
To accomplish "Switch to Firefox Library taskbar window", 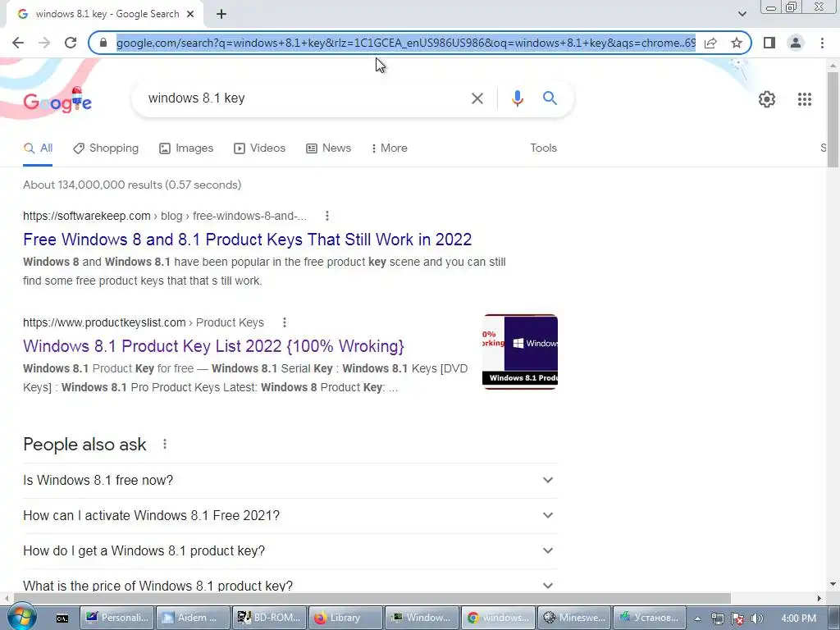I will [x=346, y=618].
